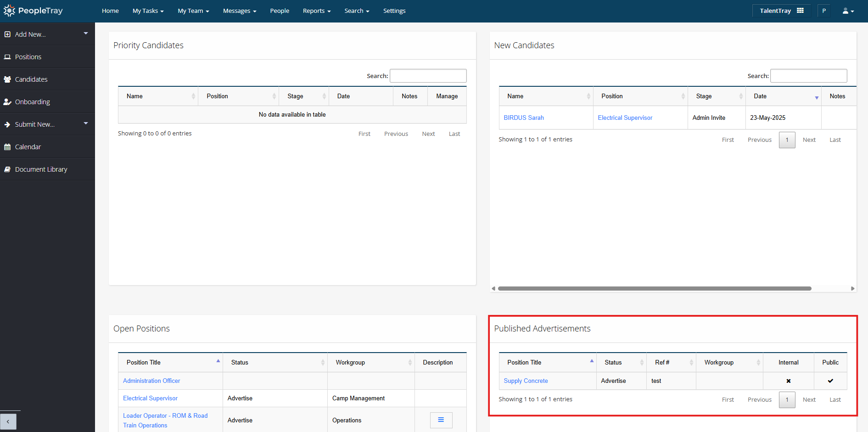Open the TalentTray grid app switcher

tap(800, 11)
